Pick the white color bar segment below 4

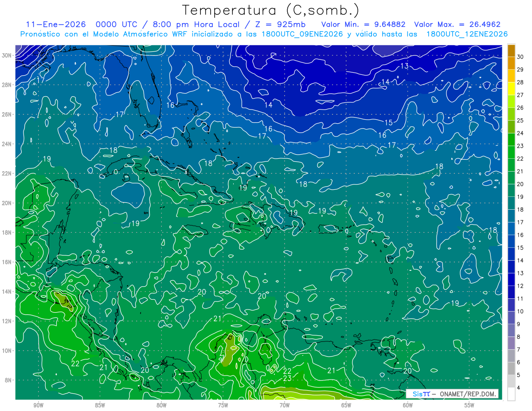(511, 394)
